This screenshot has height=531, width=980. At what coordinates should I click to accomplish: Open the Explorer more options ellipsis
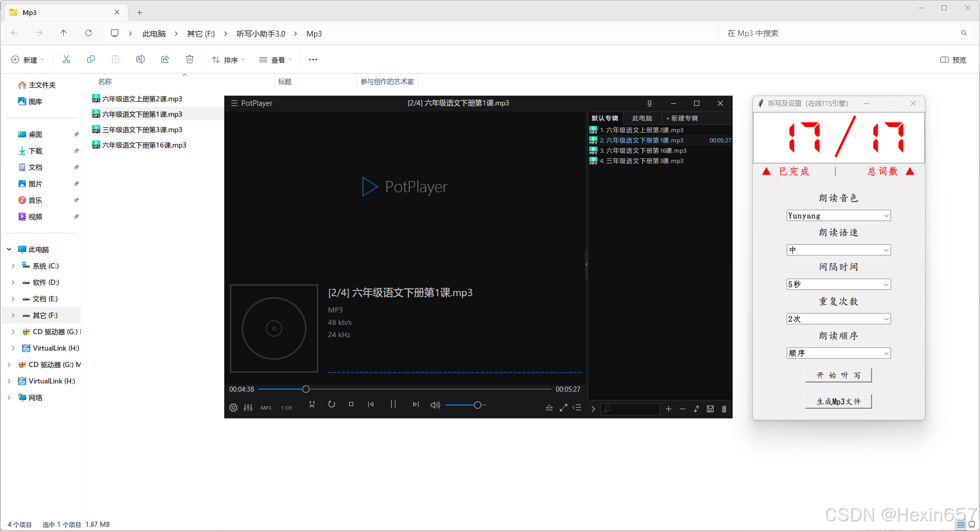pos(313,60)
